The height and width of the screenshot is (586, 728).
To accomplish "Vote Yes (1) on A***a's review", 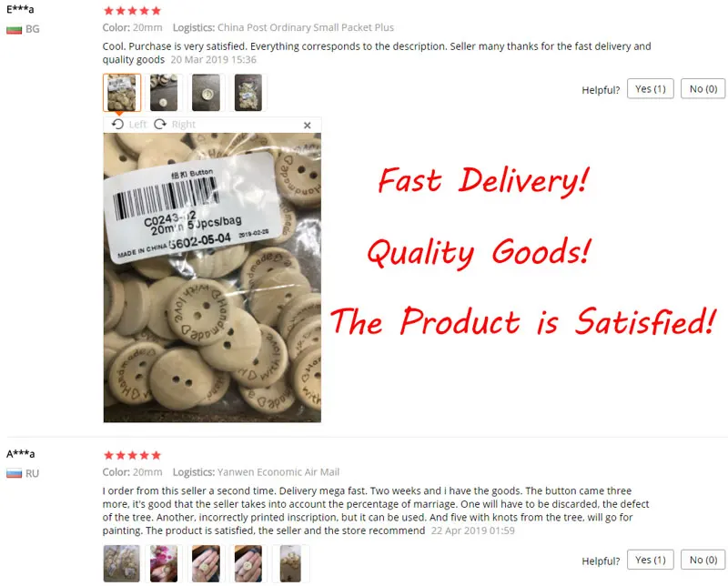I will [x=650, y=560].
